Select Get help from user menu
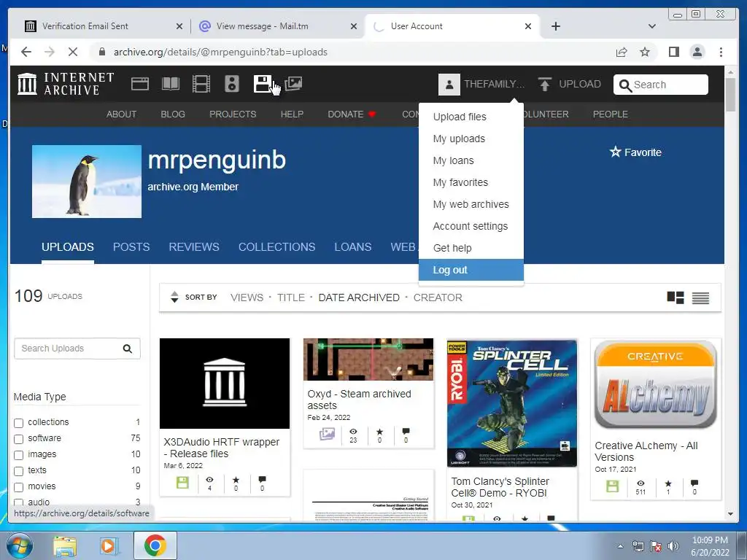 click(471, 248)
